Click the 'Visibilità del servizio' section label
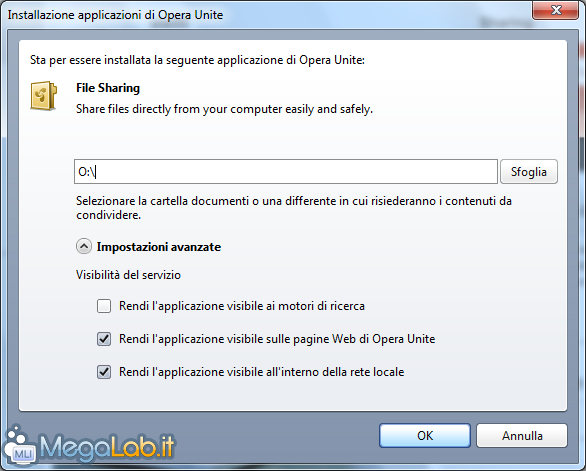Image resolution: width=586 pixels, height=471 pixels. coord(129,275)
